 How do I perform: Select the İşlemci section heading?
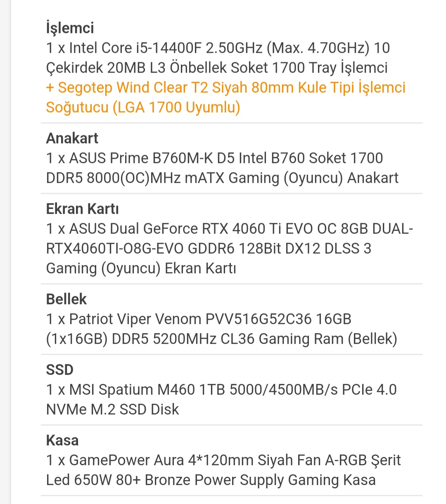pyautogui.click(x=70, y=28)
